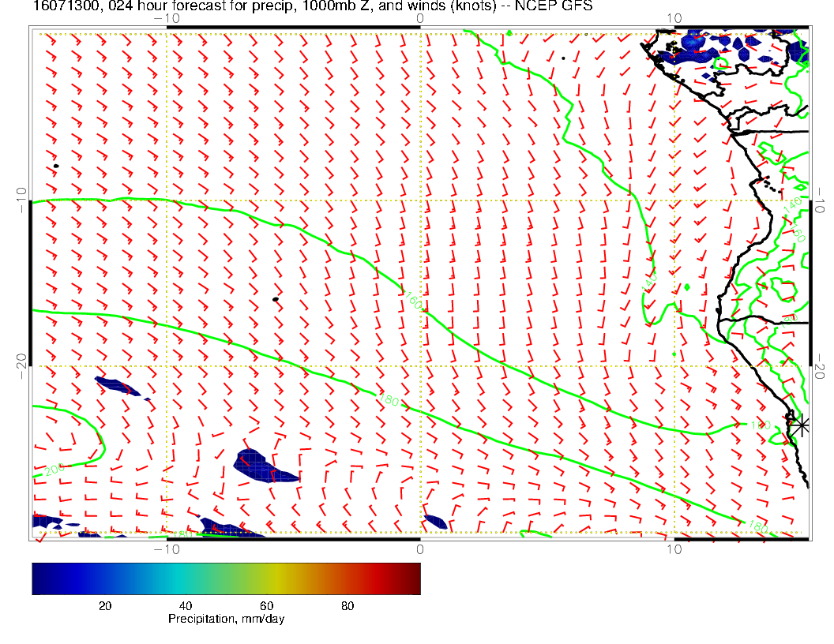Select the '20' colorbar tick label

point(105,606)
